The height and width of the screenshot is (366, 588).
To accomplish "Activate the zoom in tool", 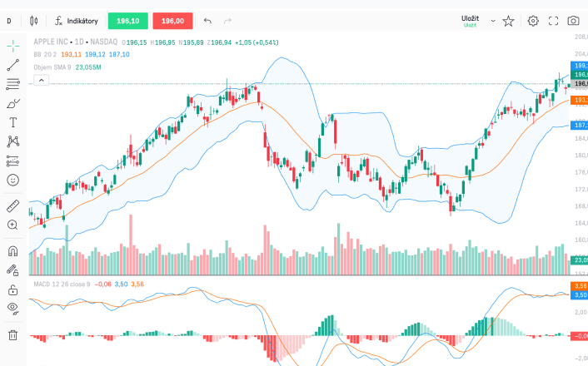I will tap(13, 225).
